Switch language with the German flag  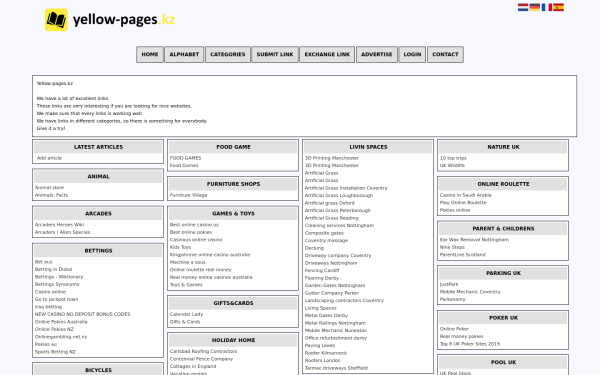[535, 7]
